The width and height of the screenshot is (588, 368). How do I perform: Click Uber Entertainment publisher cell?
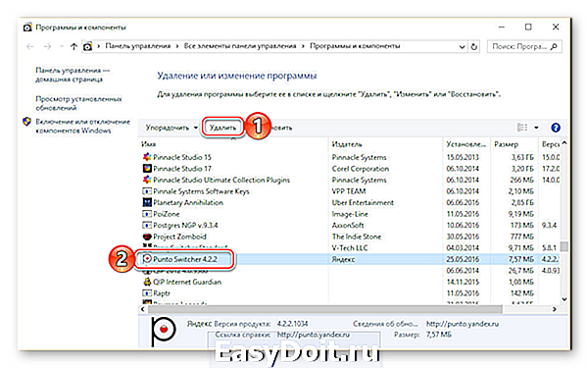pyautogui.click(x=363, y=202)
